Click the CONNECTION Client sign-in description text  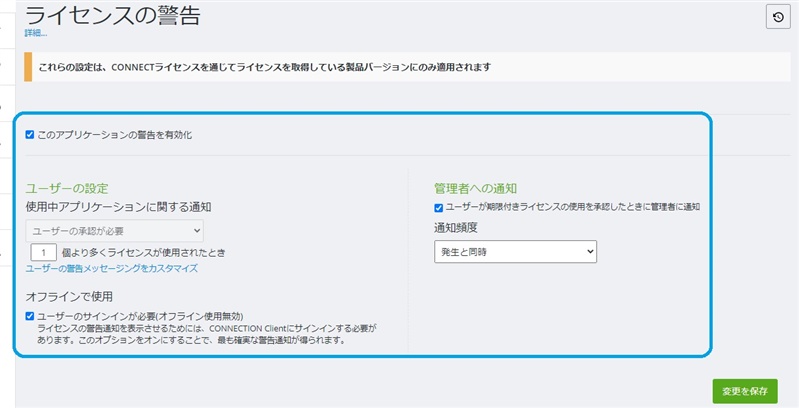207,334
